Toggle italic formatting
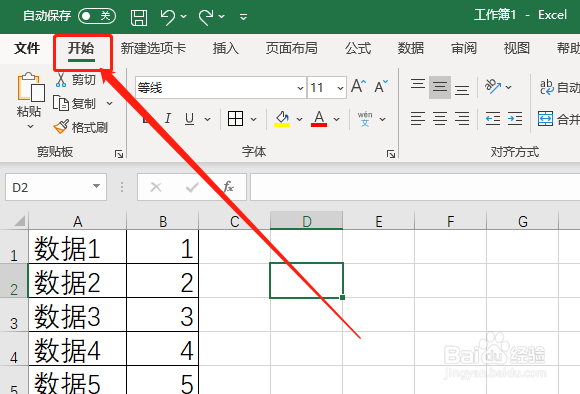 pyautogui.click(x=168, y=119)
